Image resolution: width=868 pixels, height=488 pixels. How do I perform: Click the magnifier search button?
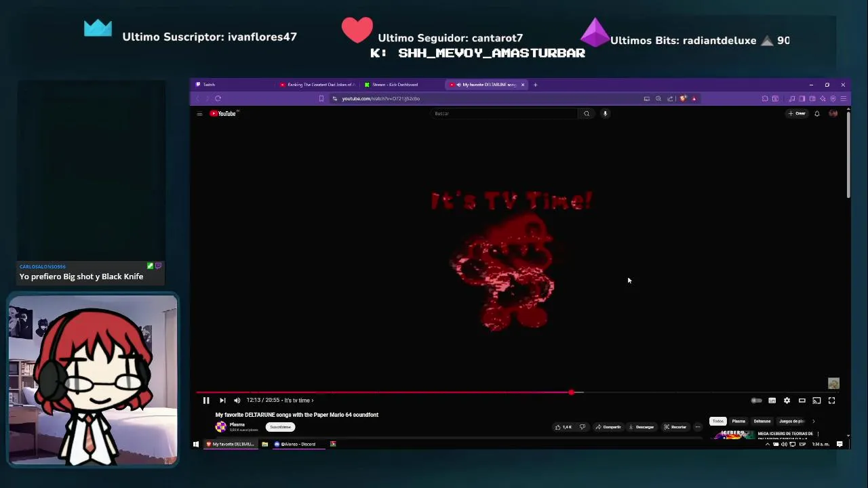[x=587, y=114]
